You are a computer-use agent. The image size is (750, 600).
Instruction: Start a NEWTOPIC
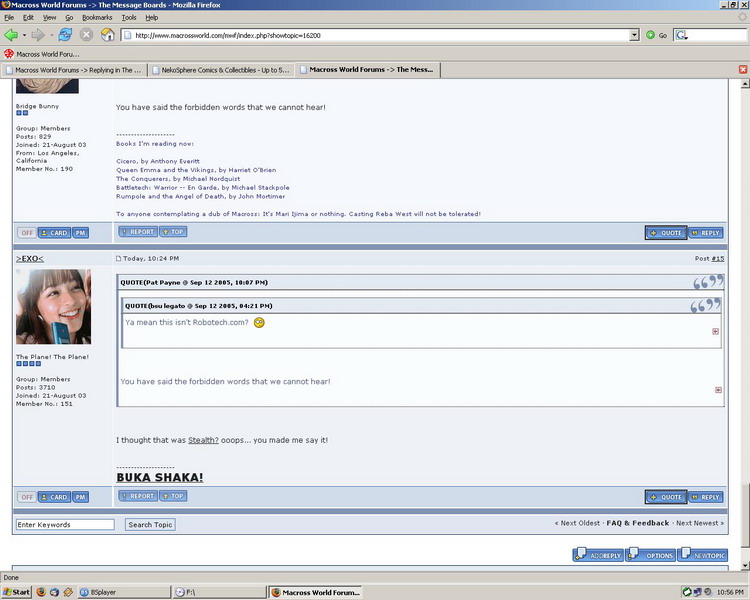tap(703, 555)
